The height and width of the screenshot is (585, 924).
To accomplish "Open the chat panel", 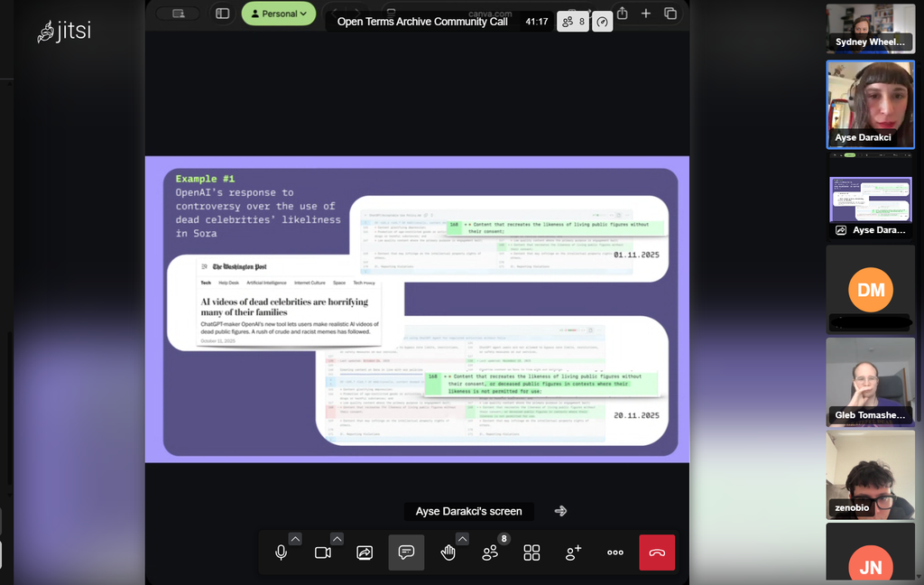I will click(x=406, y=552).
